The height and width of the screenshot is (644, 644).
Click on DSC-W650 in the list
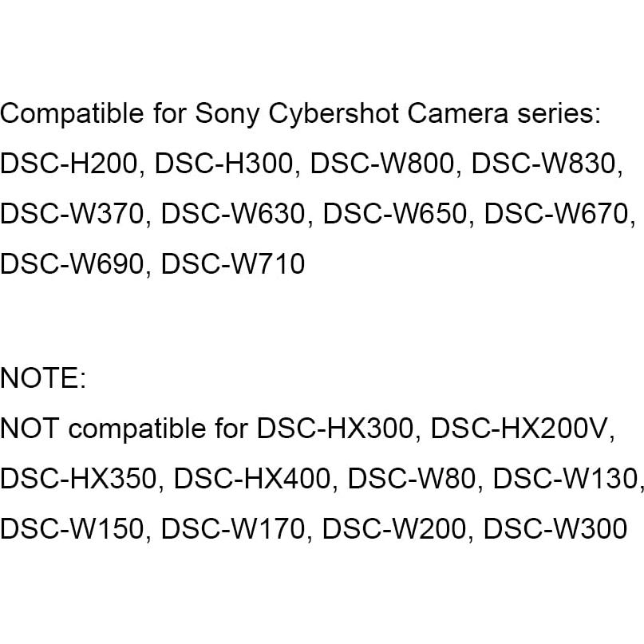pos(397,214)
